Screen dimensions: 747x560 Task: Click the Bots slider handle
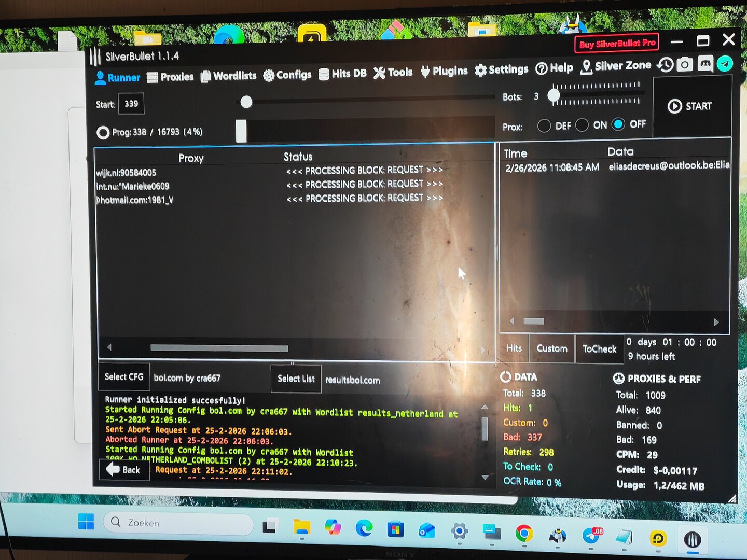(x=554, y=95)
